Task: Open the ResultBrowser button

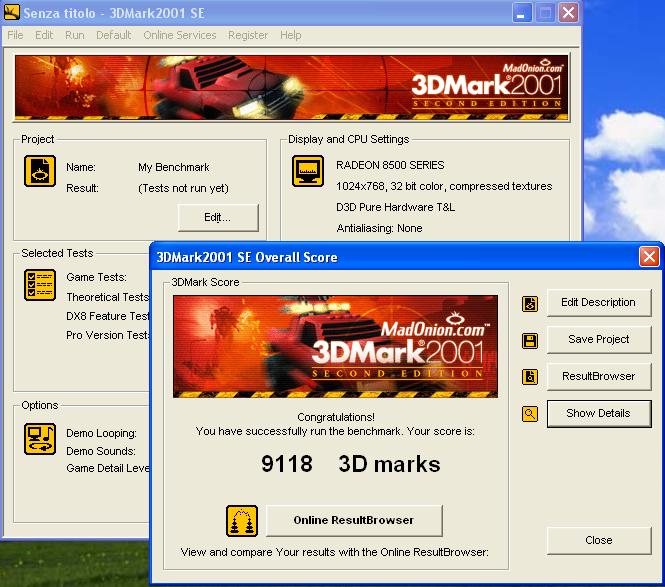Action: click(599, 376)
